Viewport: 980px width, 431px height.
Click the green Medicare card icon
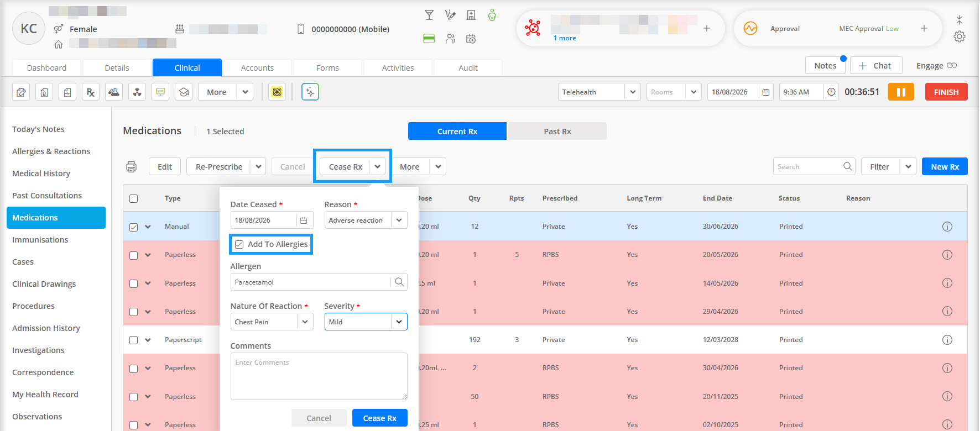point(429,39)
